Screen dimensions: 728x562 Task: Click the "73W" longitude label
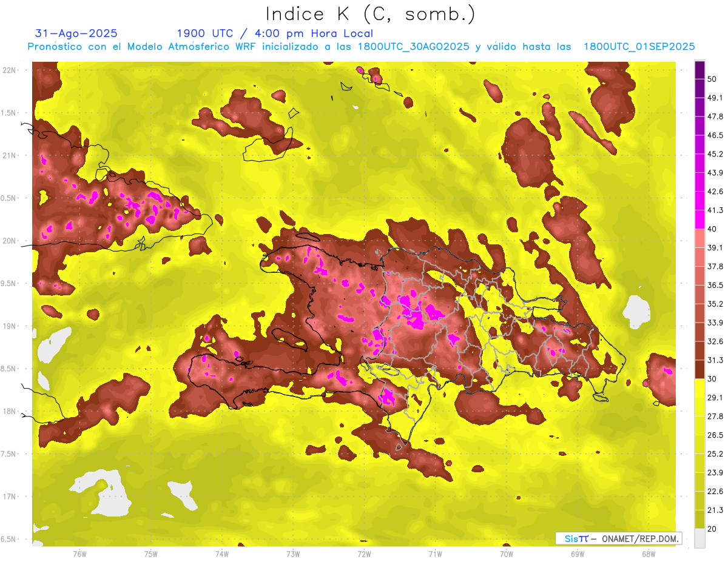(x=293, y=554)
